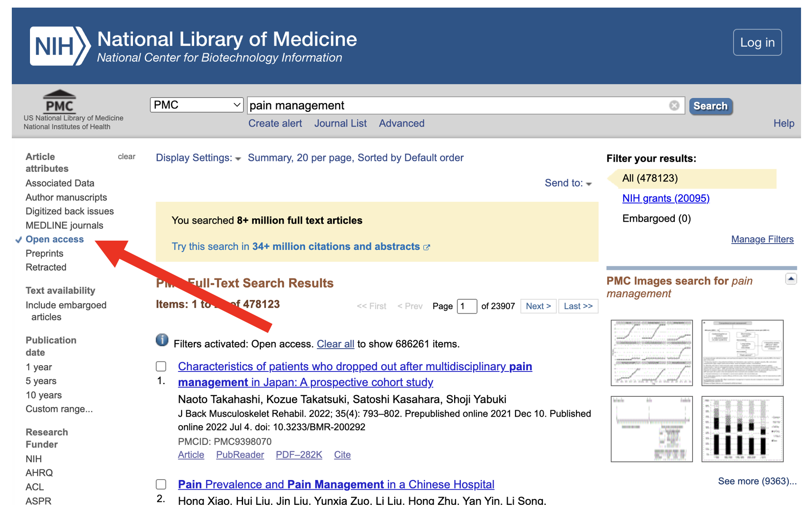Filter results by NIH grants
This screenshot has width=812, height=515.
665,198
